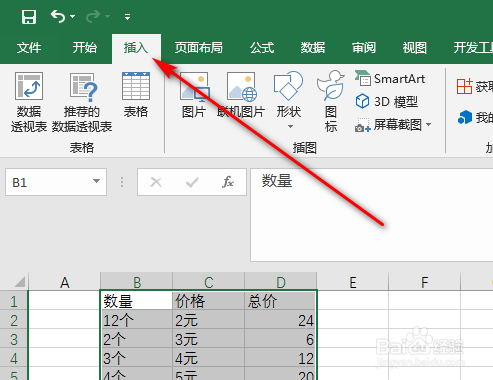493x380 pixels.
Task: Click the 屏幕截图 screenshot button
Action: pyautogui.click(x=388, y=125)
